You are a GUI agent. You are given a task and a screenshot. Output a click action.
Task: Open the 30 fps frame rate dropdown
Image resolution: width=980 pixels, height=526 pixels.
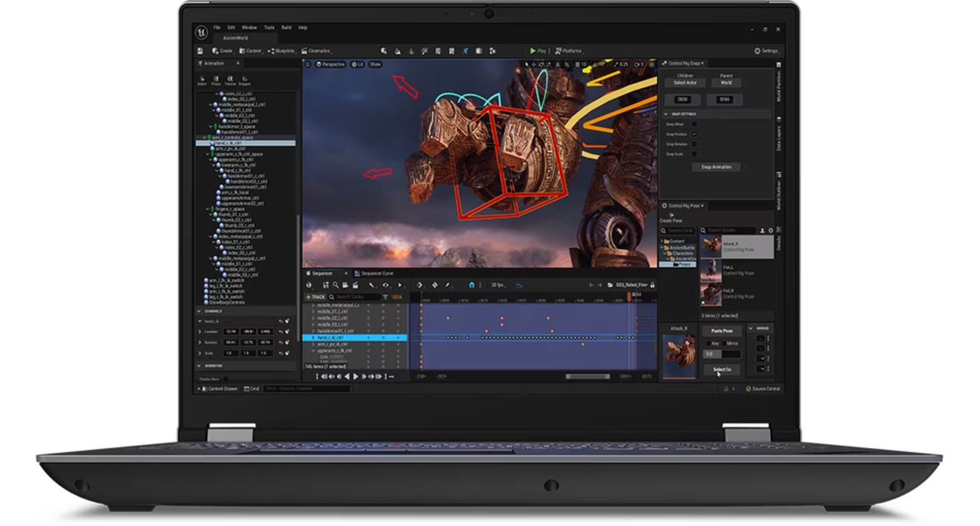click(498, 285)
